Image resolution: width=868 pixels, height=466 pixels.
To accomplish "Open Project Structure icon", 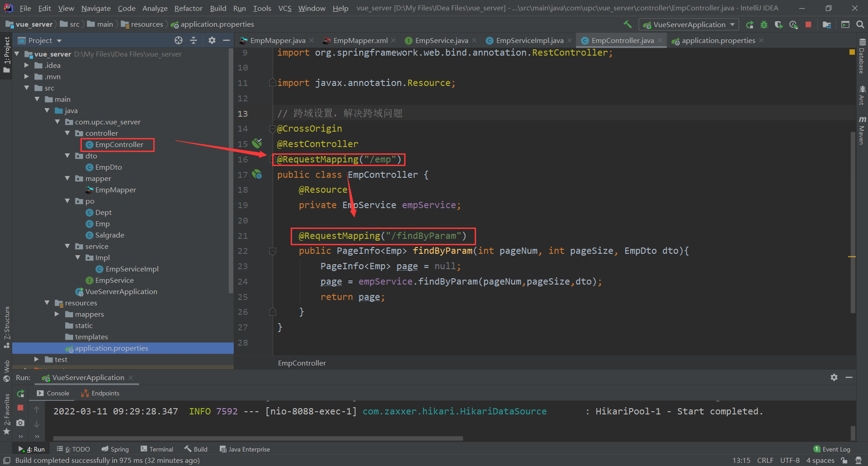I will pyautogui.click(x=827, y=24).
